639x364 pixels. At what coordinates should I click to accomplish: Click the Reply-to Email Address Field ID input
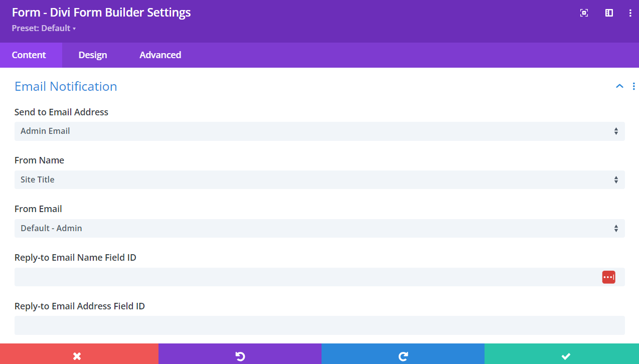tap(319, 325)
